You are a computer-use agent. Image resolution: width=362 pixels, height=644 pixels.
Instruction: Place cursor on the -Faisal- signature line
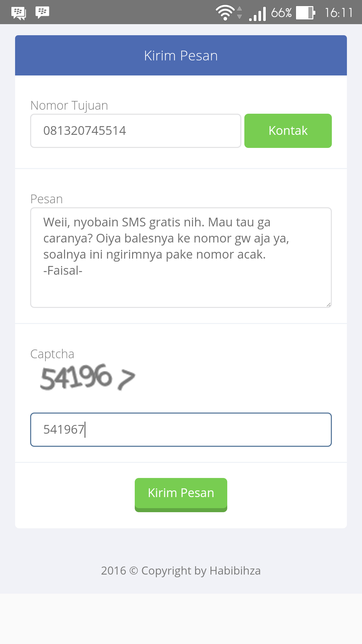[63, 271]
